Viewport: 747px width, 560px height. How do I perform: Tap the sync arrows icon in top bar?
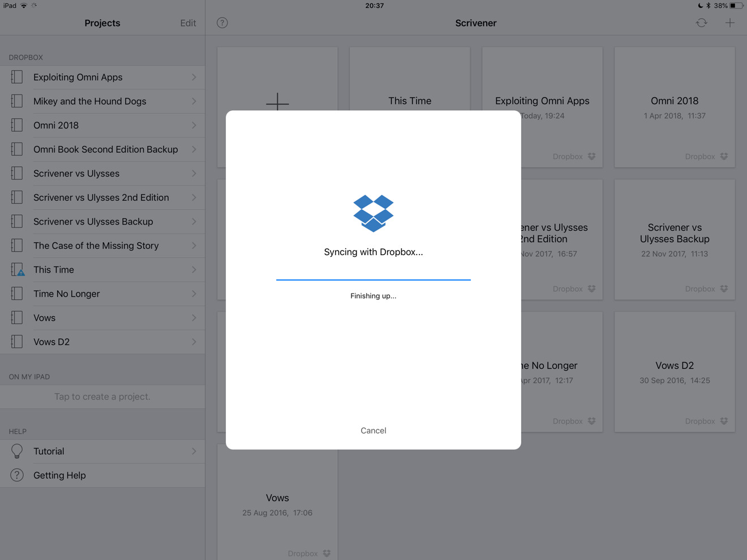click(x=702, y=23)
